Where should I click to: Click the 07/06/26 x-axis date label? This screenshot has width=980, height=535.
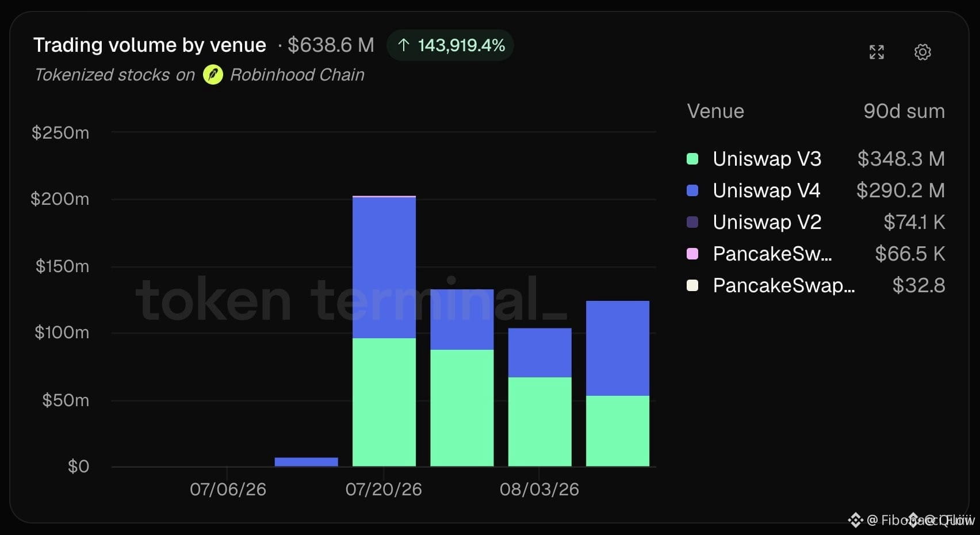pyautogui.click(x=228, y=490)
